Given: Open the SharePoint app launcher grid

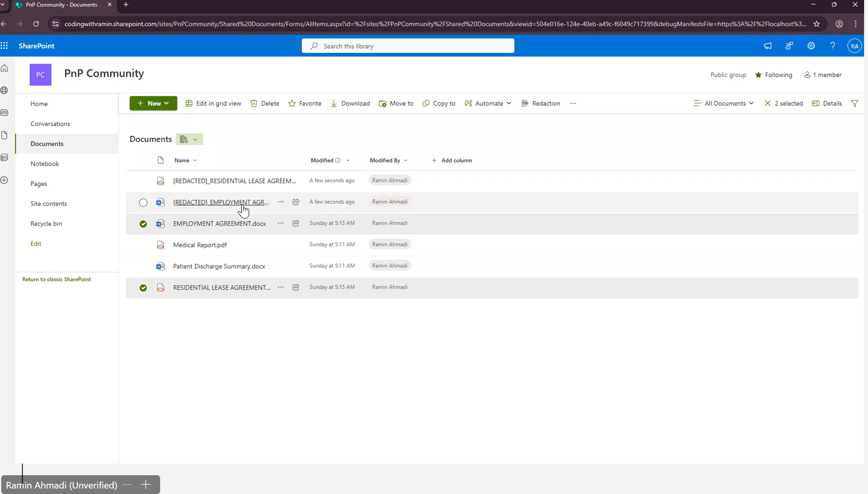Looking at the screenshot, I should pyautogui.click(x=4, y=46).
